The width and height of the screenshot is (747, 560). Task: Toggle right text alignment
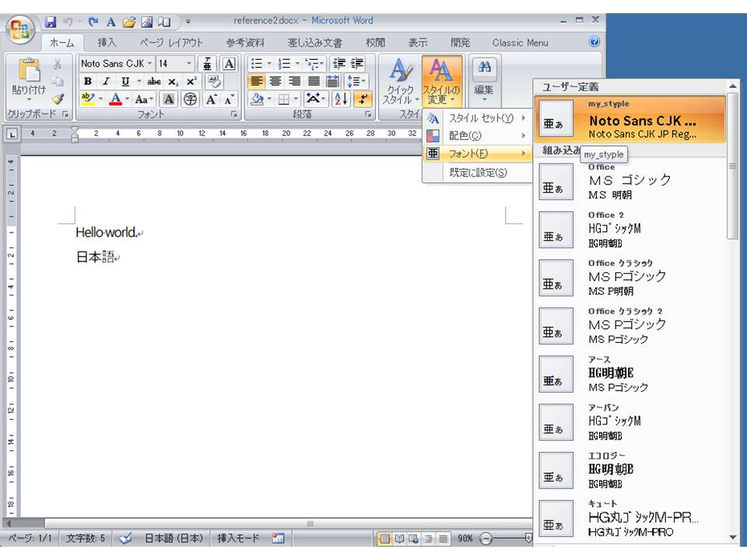[295, 82]
